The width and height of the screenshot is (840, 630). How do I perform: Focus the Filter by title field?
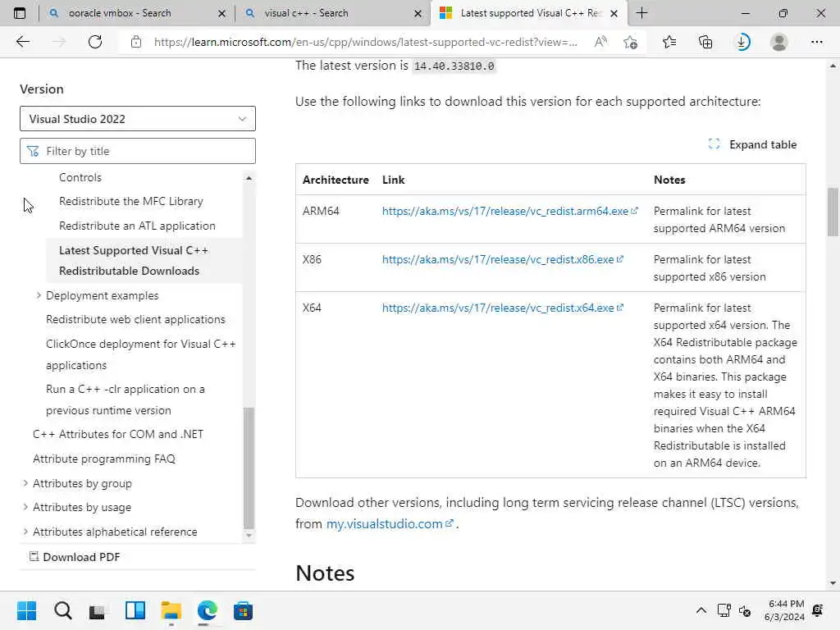(138, 151)
